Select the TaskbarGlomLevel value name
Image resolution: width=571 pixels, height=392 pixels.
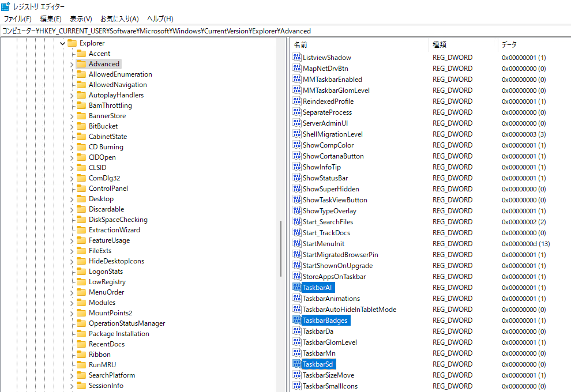click(330, 342)
